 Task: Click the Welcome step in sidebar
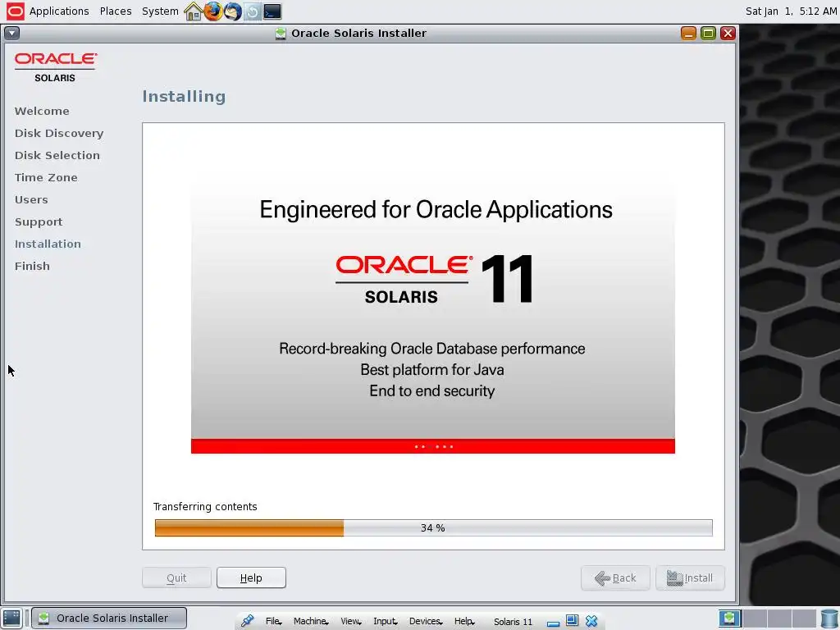click(x=42, y=111)
